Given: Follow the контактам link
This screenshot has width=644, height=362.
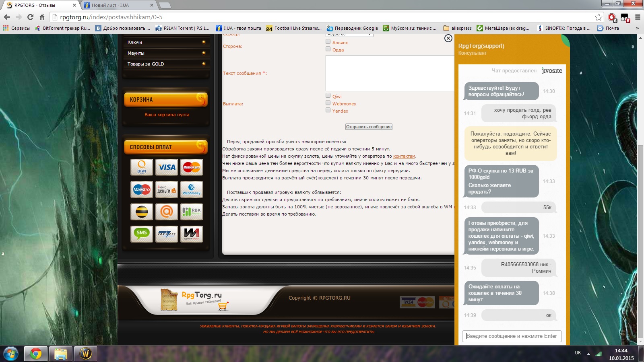Looking at the screenshot, I should point(404,156).
